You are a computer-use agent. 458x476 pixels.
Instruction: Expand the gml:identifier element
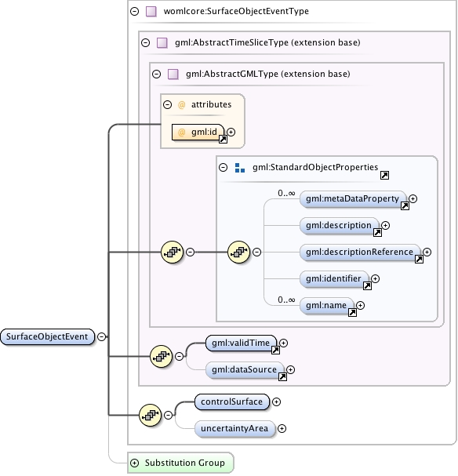click(376, 278)
